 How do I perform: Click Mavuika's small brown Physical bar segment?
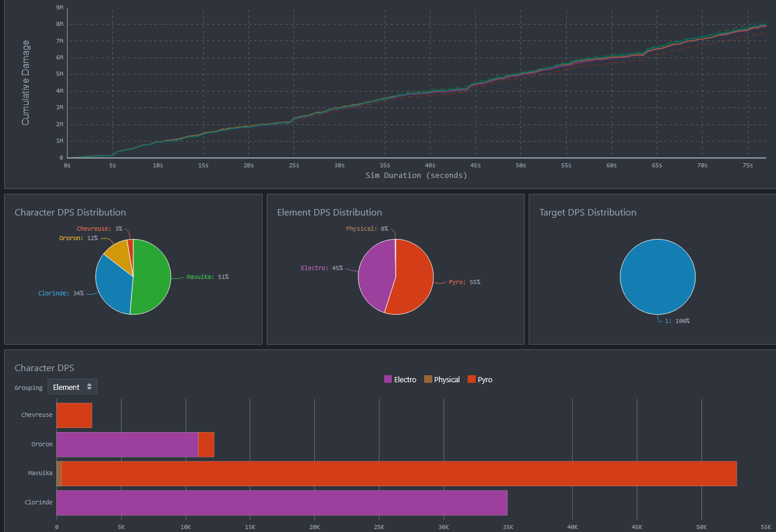59,473
